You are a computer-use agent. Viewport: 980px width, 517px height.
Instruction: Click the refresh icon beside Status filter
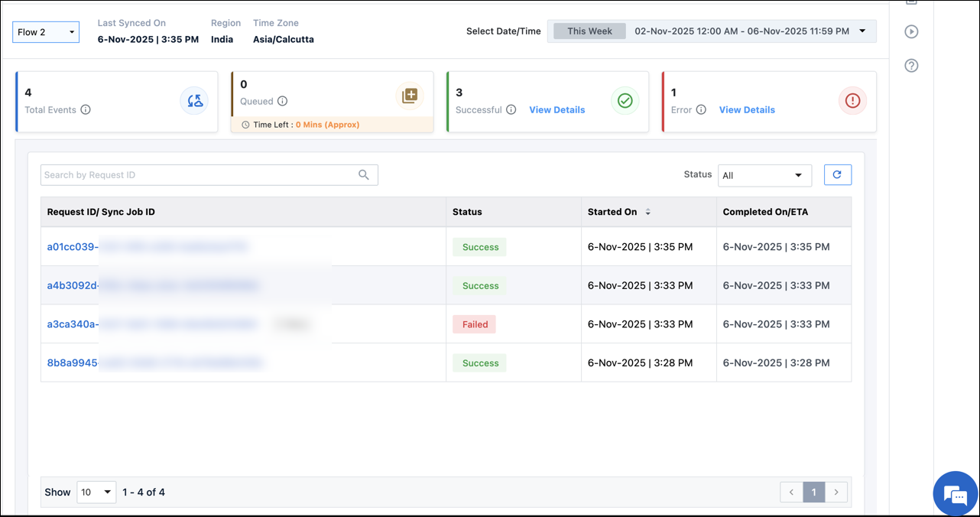coord(837,174)
